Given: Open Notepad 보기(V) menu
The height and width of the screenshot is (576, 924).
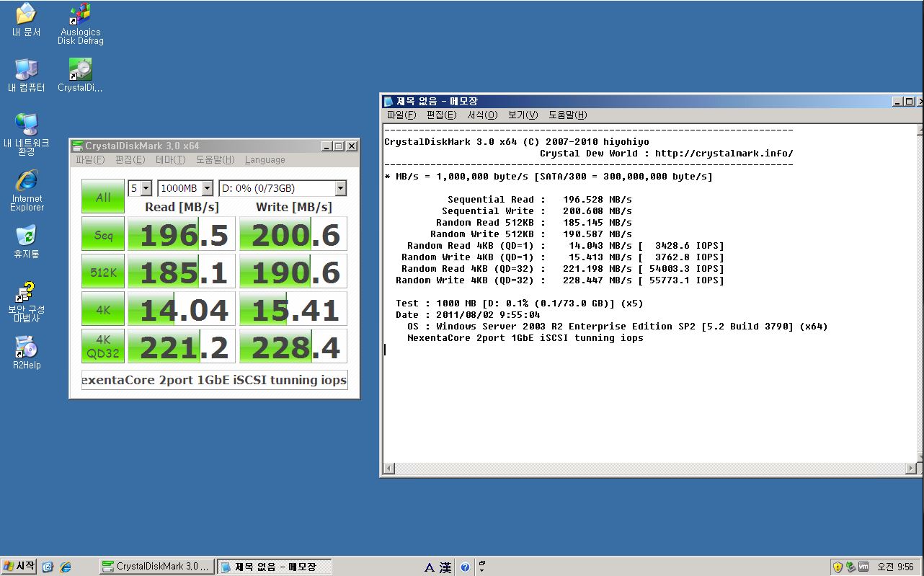Looking at the screenshot, I should click(x=523, y=115).
